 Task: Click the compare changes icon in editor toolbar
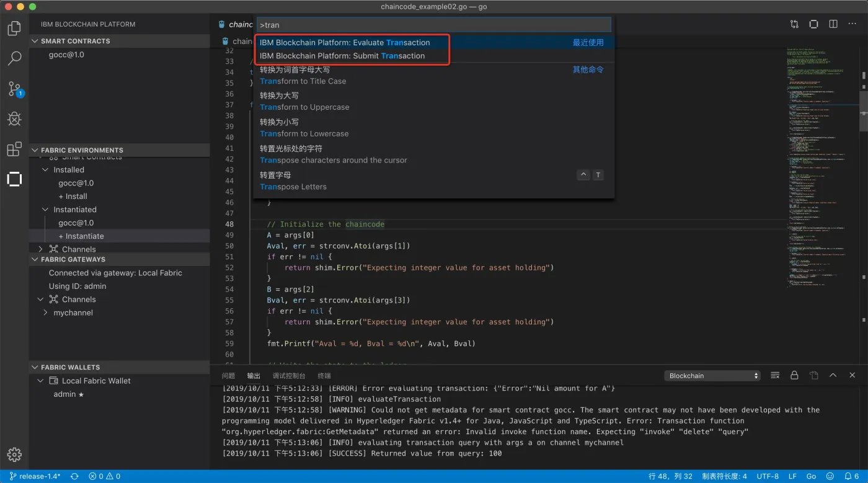(x=794, y=24)
